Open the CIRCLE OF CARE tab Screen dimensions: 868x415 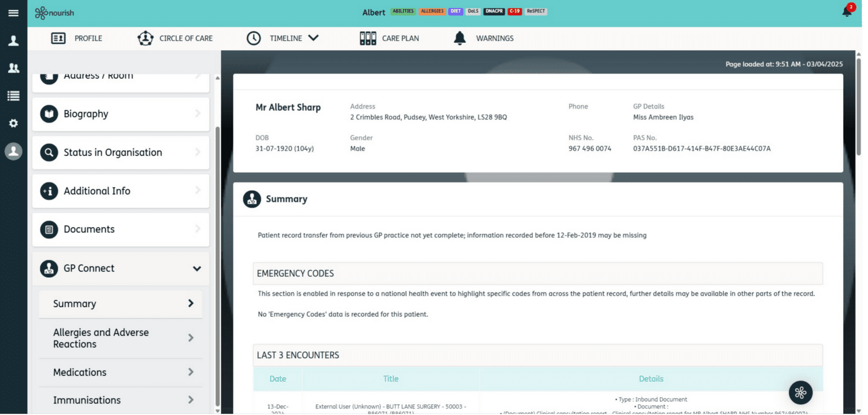(175, 38)
